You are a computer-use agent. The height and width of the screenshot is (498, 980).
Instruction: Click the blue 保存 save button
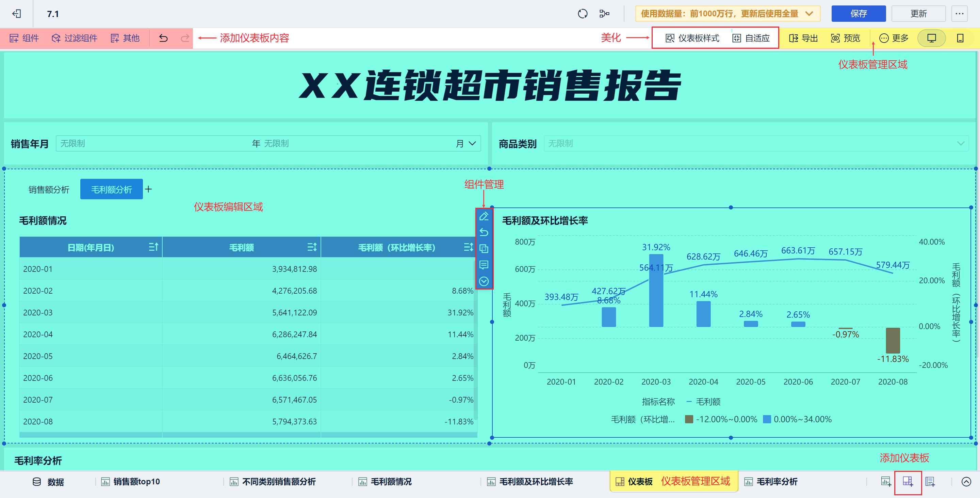pos(858,14)
